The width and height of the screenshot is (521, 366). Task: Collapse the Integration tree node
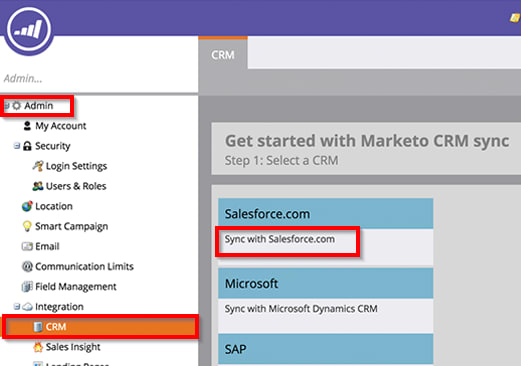pyautogui.click(x=17, y=306)
